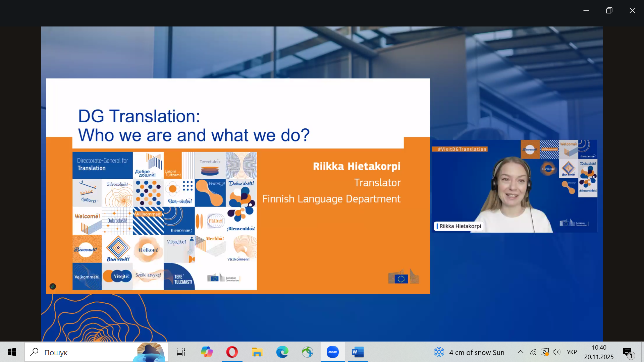
Task: Open the Zoom app in the taskbar
Action: click(332, 352)
